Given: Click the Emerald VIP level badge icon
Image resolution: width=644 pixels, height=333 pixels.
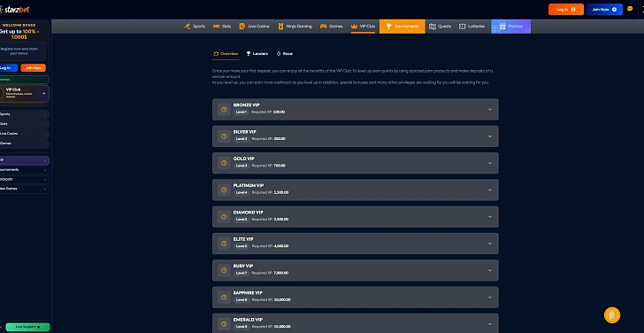Looking at the screenshot, I should 224,324.
